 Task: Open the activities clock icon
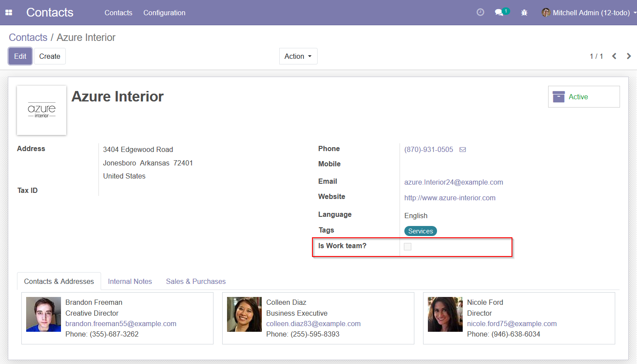(x=480, y=12)
